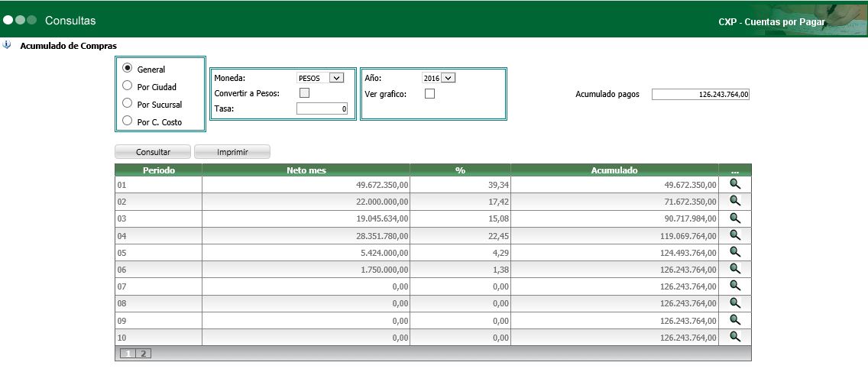
Task: Enable the Convertir a Pesos checkbox
Action: (304, 93)
